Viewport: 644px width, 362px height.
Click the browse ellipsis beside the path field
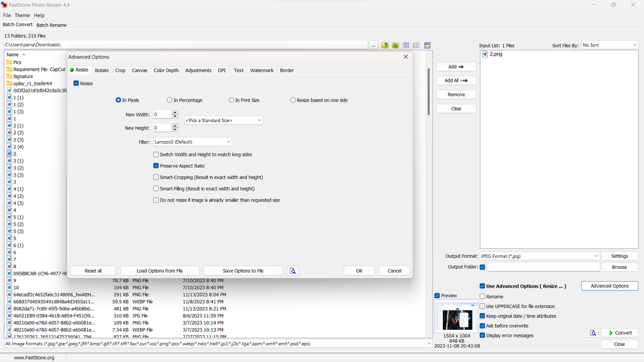tap(373, 45)
